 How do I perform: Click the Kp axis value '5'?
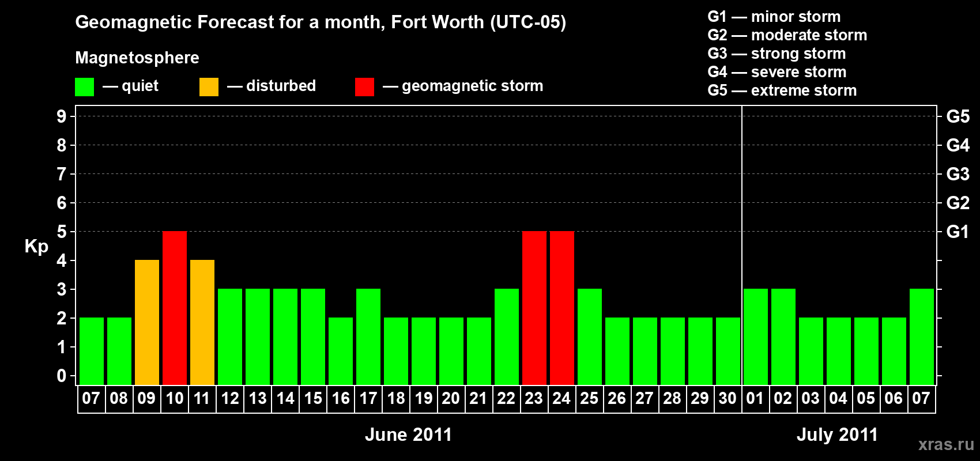pyautogui.click(x=62, y=232)
